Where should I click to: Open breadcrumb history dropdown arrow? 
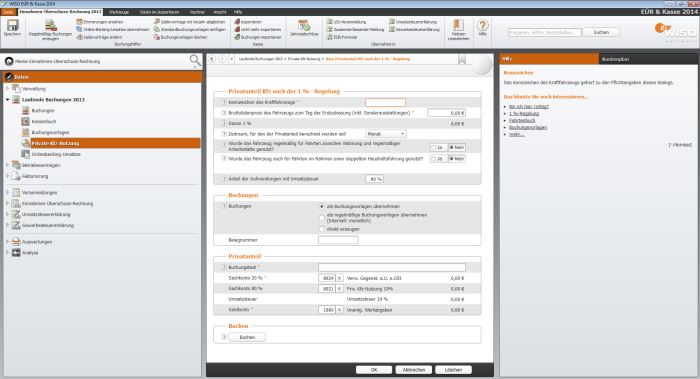point(231,59)
